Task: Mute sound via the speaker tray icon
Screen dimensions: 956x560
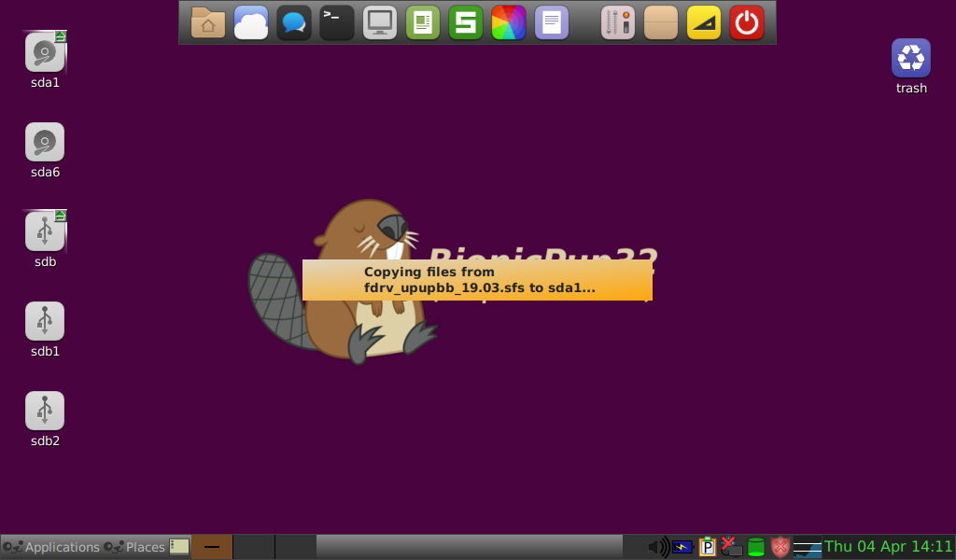Action: coord(658,547)
